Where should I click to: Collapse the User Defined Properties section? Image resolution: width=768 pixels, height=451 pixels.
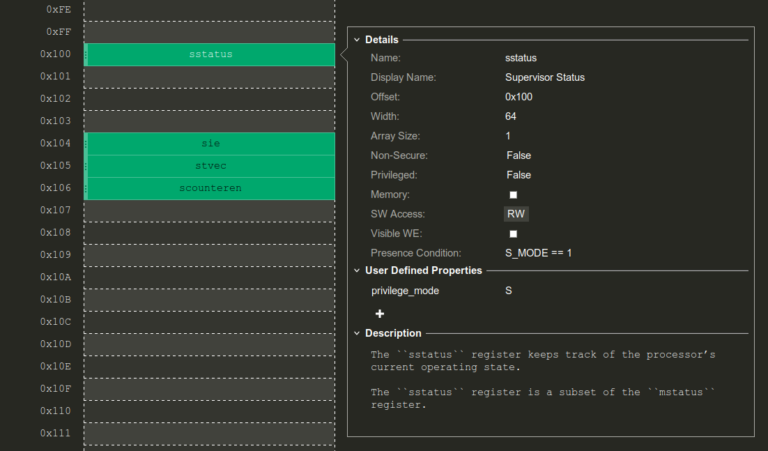pos(357,271)
